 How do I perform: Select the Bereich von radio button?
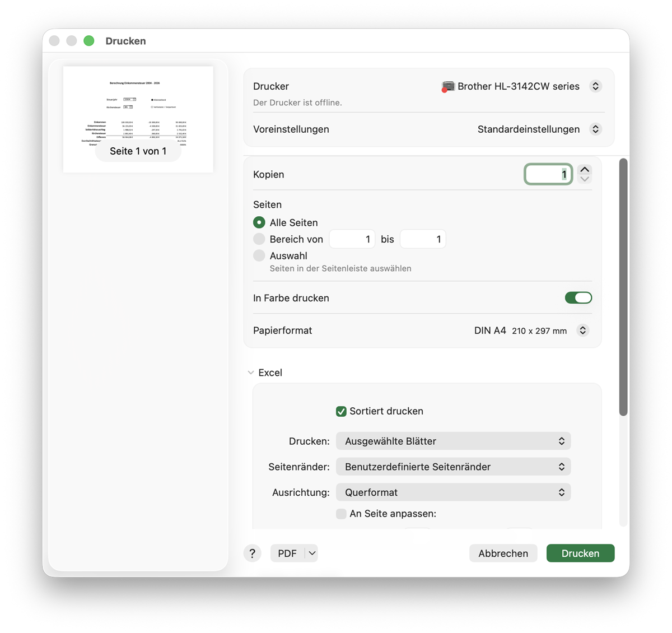click(x=259, y=239)
